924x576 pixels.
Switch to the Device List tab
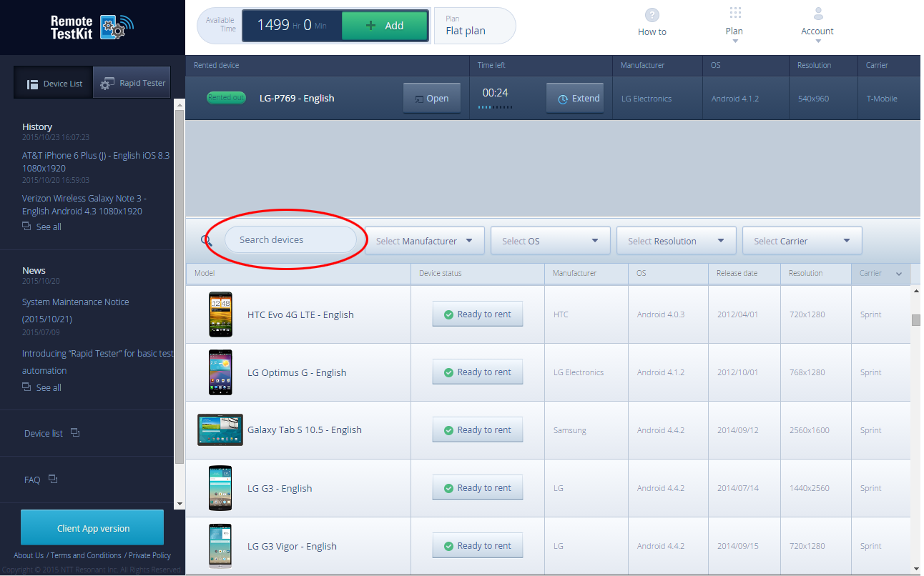[54, 83]
